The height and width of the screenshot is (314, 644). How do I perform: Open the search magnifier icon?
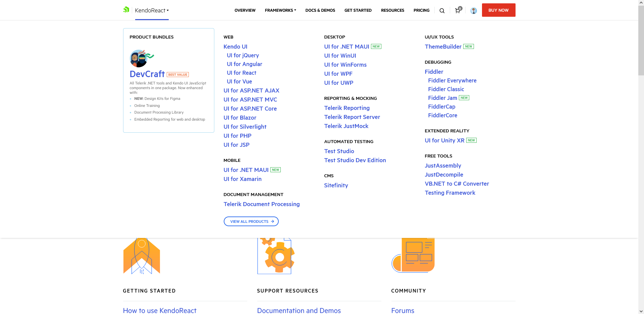[x=442, y=11]
